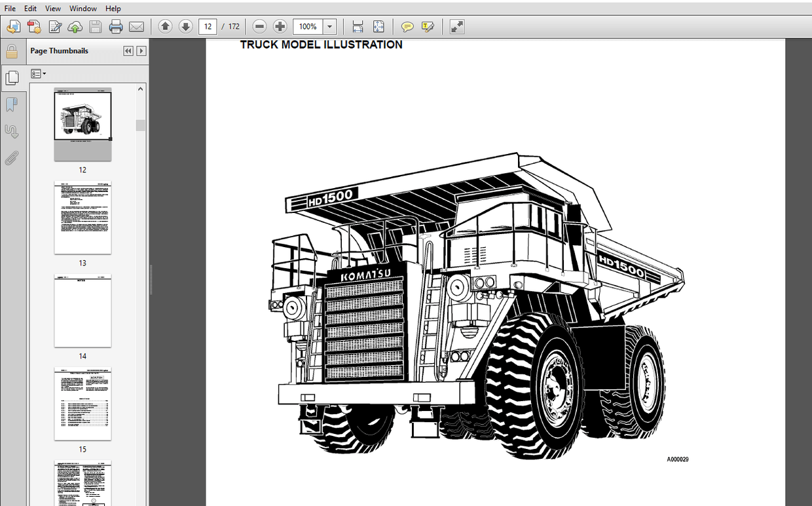
Task: Zoom in with the plus button
Action: point(280,27)
